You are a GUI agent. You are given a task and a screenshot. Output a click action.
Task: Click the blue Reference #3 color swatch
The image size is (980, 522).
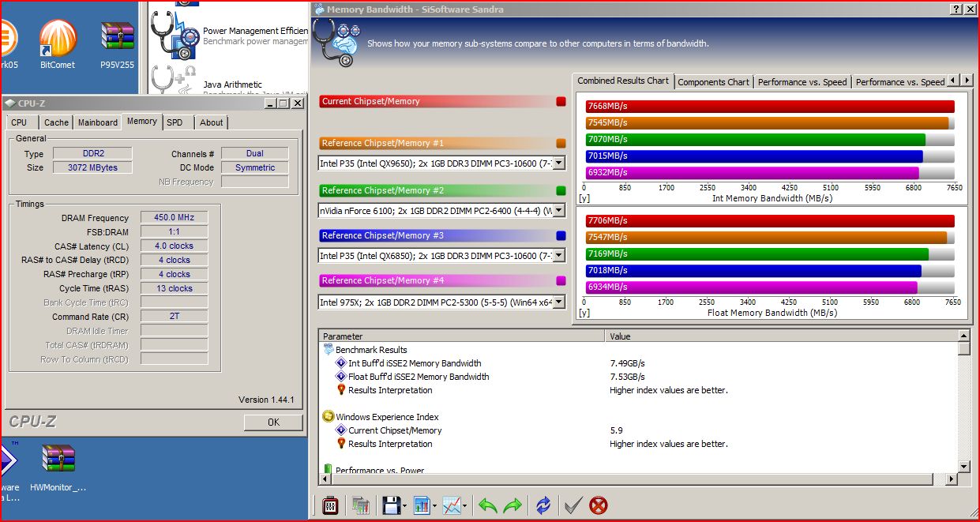click(x=561, y=235)
